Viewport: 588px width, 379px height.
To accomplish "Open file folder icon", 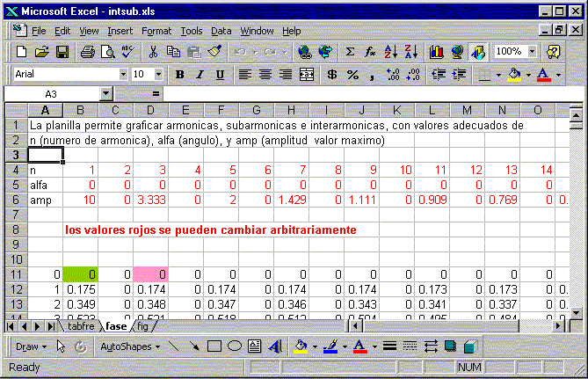I will click(41, 52).
